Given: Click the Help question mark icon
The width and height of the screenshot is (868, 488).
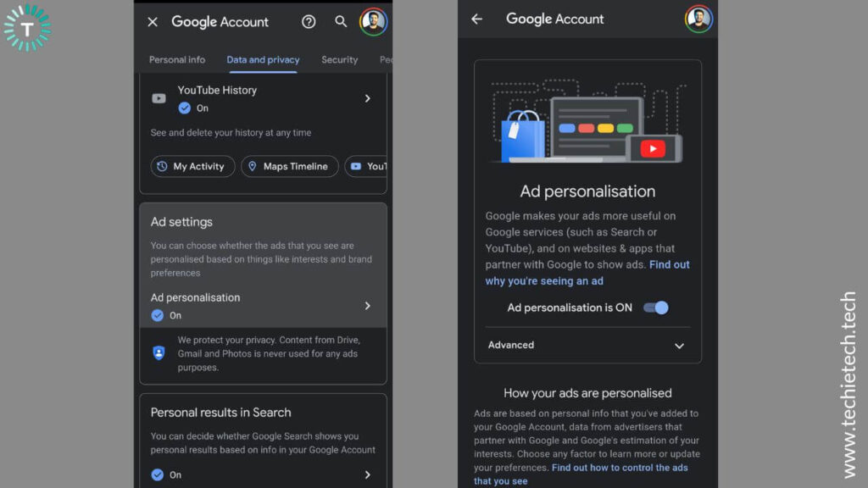Looking at the screenshot, I should tap(309, 22).
